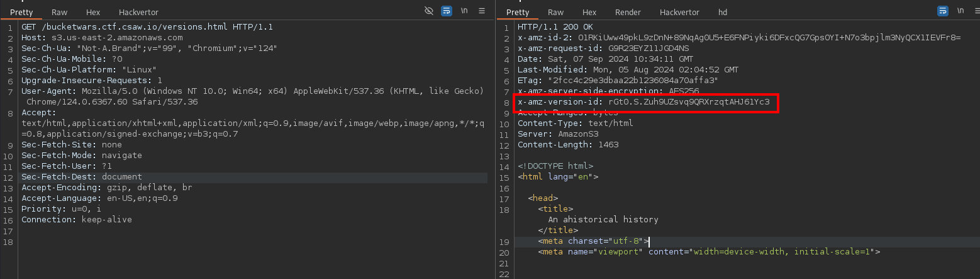Click the Content-Type: text/html response header
Image resolution: width=980 pixels, height=279 pixels.
576,123
